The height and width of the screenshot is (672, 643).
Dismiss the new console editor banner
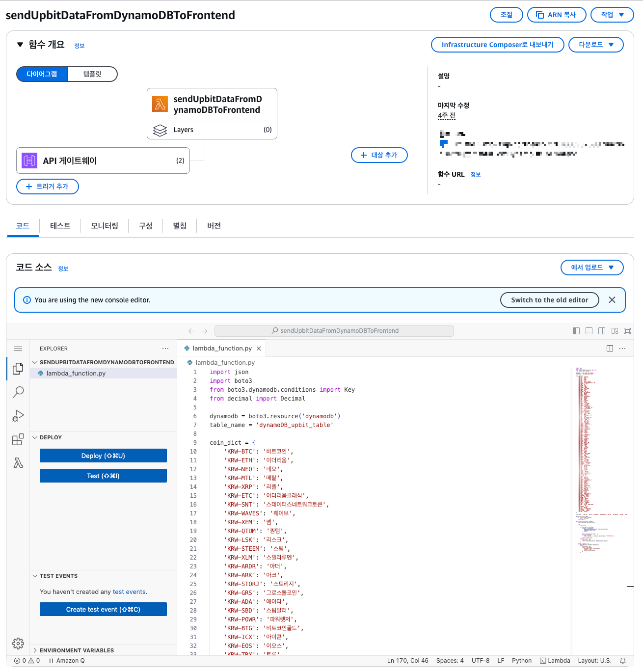(612, 300)
